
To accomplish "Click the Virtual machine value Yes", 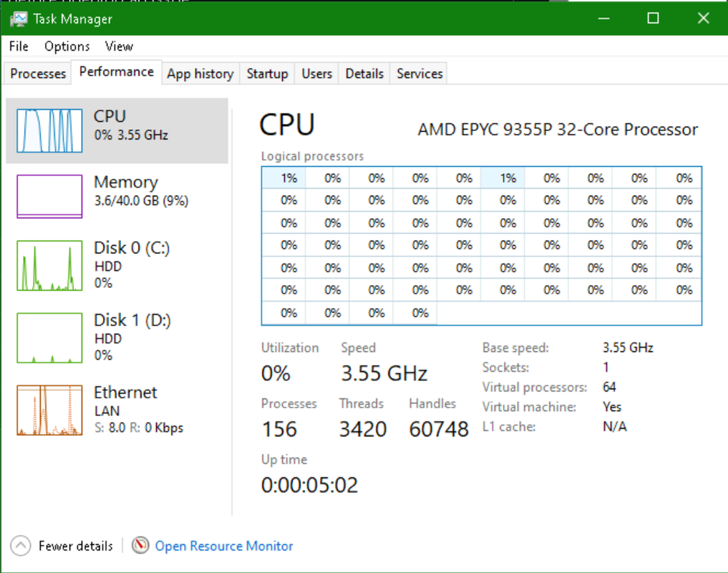I will click(x=612, y=407).
